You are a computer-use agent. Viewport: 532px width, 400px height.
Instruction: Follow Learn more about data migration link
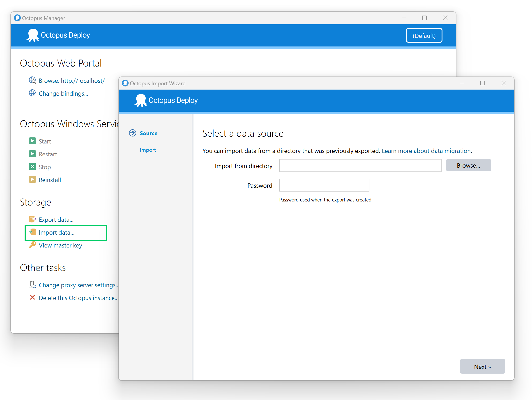pos(426,151)
